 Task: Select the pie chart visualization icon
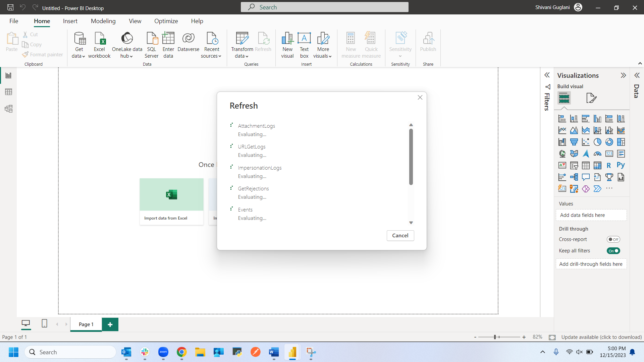tap(597, 142)
